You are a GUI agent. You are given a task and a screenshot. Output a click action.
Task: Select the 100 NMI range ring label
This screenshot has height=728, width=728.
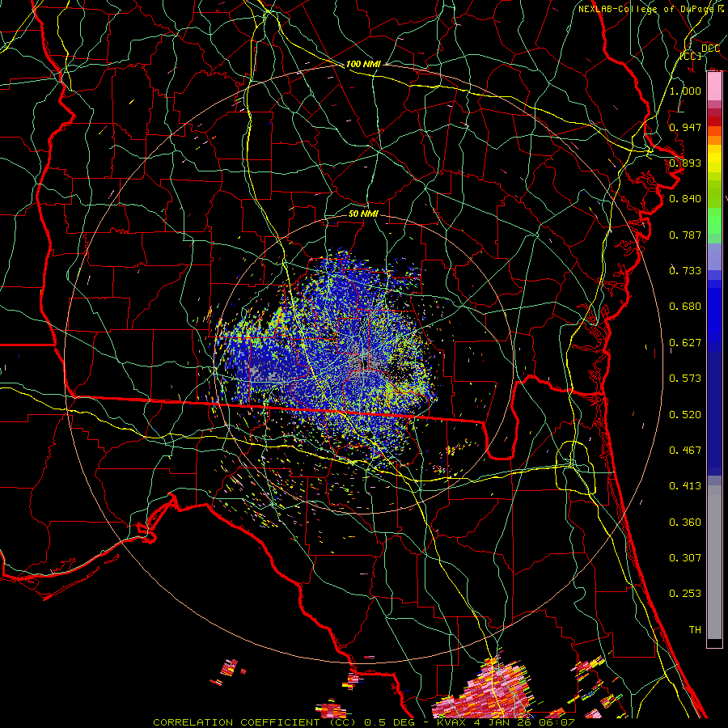point(362,64)
